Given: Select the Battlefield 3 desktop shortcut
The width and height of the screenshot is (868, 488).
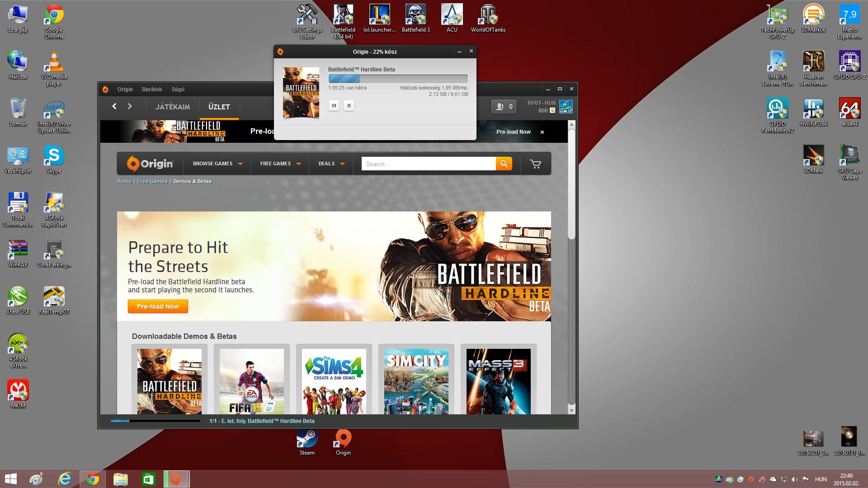Looking at the screenshot, I should pyautogui.click(x=415, y=19).
